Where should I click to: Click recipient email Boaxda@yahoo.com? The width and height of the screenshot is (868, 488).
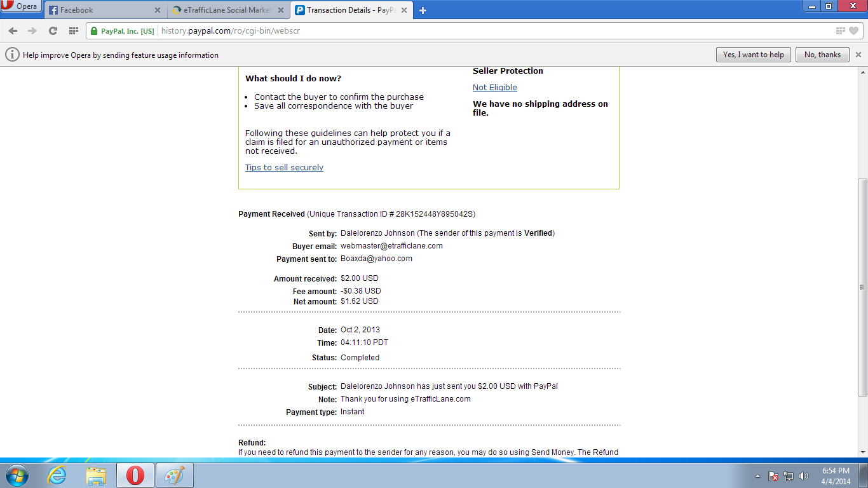pyautogui.click(x=376, y=259)
